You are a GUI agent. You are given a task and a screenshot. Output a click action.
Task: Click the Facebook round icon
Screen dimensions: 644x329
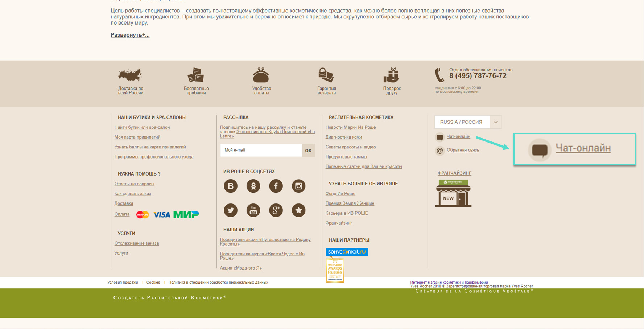(x=276, y=186)
